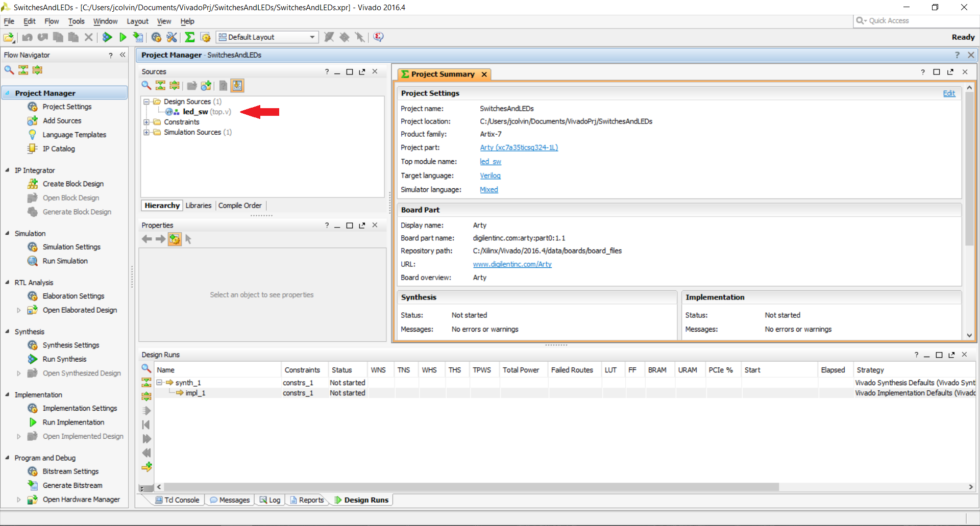Click Run Implementation in Flow Navigator
The width and height of the screenshot is (980, 526).
(x=73, y=422)
